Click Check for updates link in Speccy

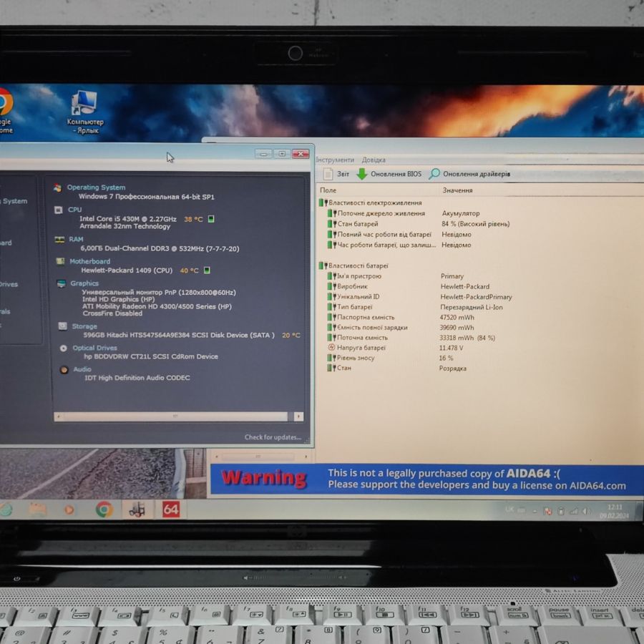tap(273, 437)
